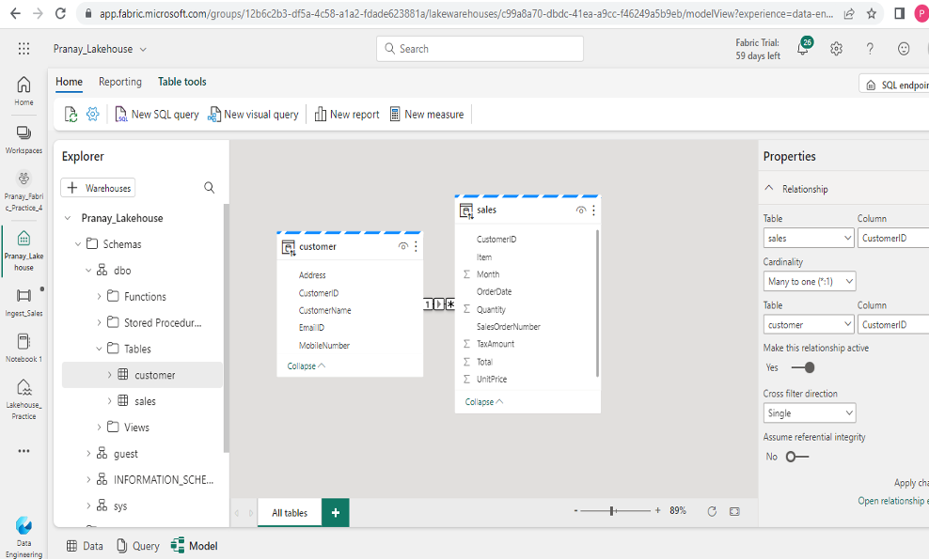This screenshot has width=929, height=560.
Task: Add Warehouses button in Explorer
Action: tap(99, 188)
